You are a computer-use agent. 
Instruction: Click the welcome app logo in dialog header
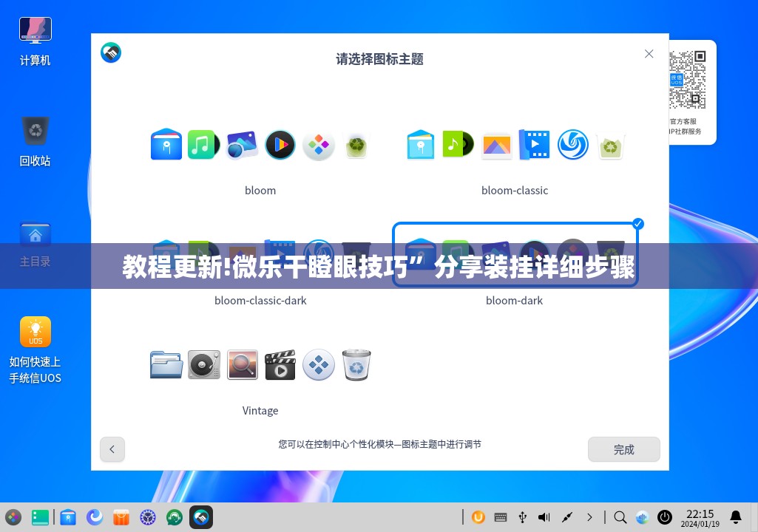[111, 52]
